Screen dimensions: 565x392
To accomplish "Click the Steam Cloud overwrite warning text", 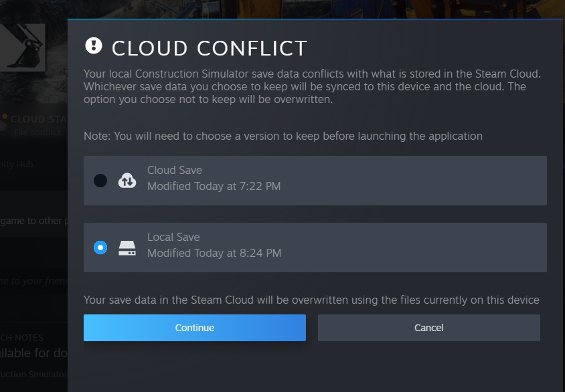I will (x=311, y=300).
